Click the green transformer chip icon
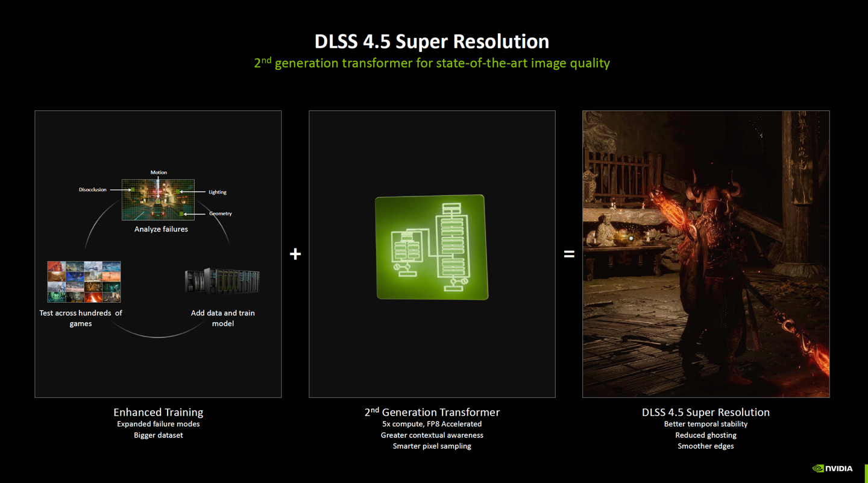 pyautogui.click(x=432, y=247)
